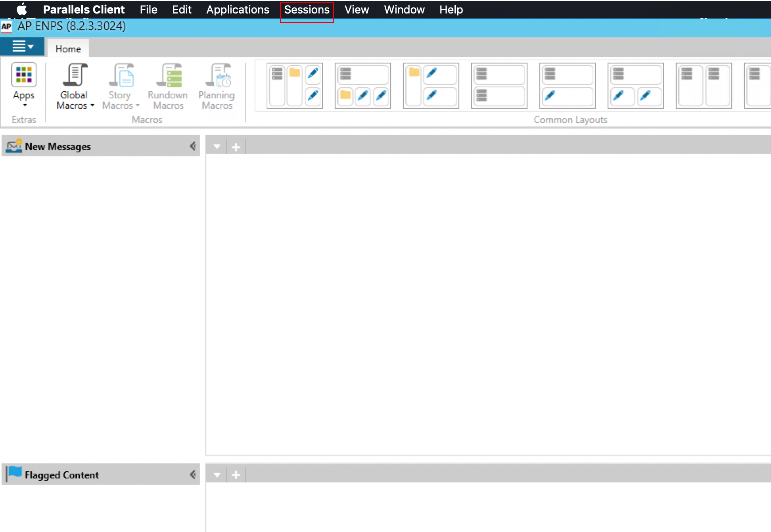Collapse the Flagged Content panel
The height and width of the screenshot is (532, 771).
[193, 474]
